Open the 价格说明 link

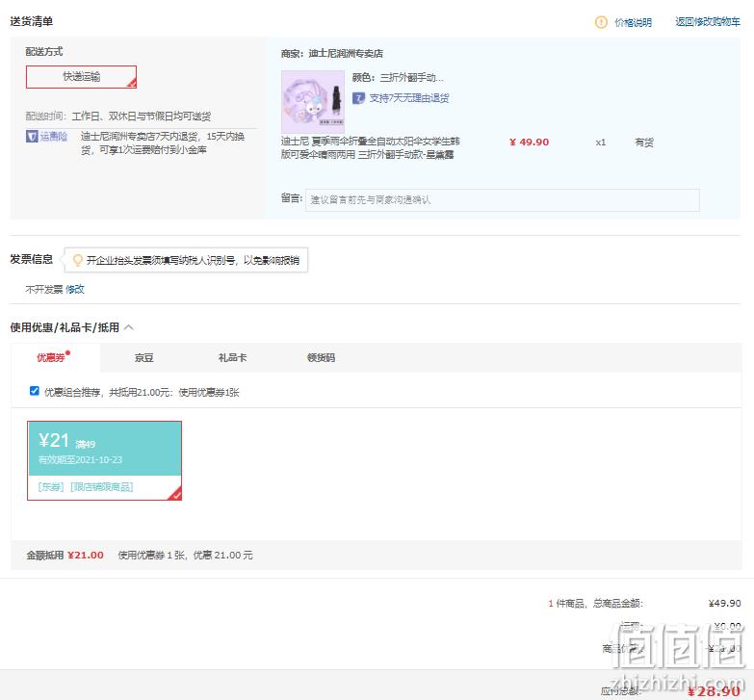(x=633, y=22)
